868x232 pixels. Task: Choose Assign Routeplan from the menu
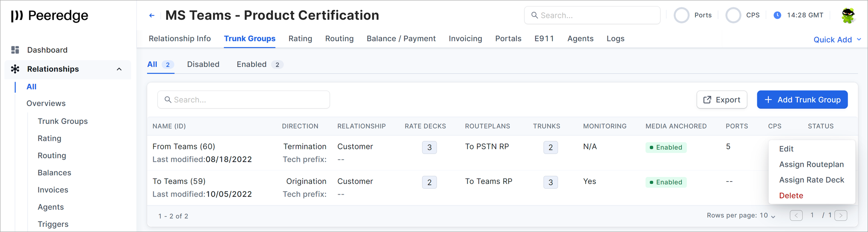click(812, 164)
